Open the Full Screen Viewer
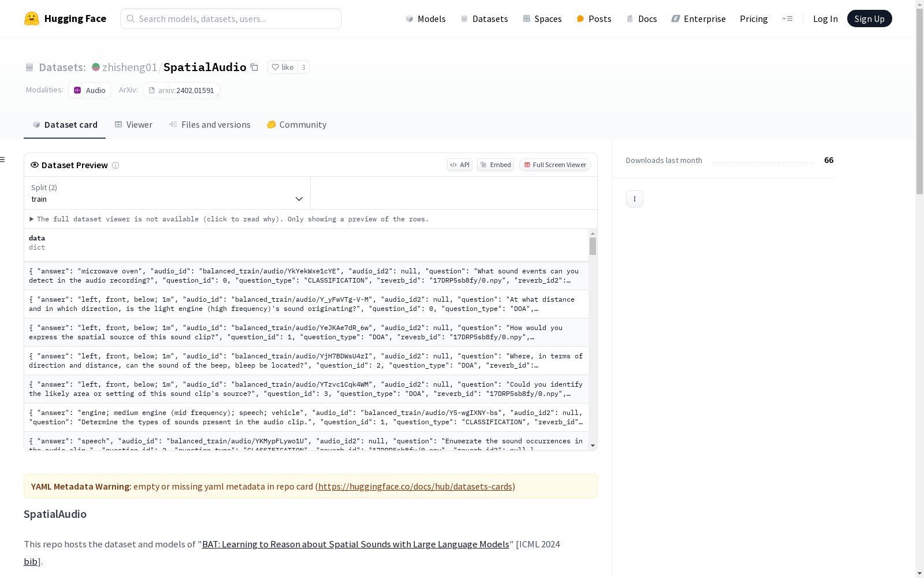924x578 pixels. coord(555,165)
